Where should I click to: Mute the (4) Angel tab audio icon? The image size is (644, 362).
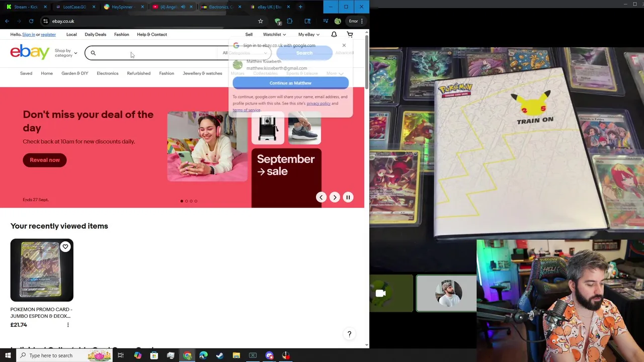point(183,7)
